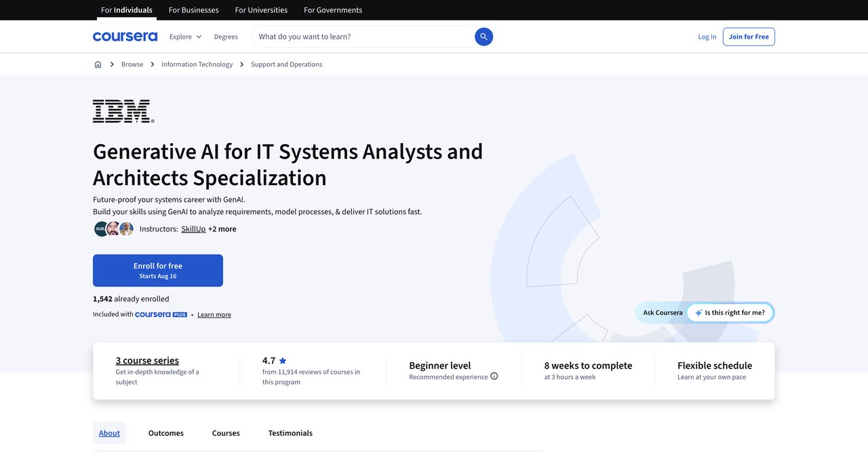Click 'Future-proof your systems career with GenAI.' text
This screenshot has height=454, width=868.
tap(169, 199)
